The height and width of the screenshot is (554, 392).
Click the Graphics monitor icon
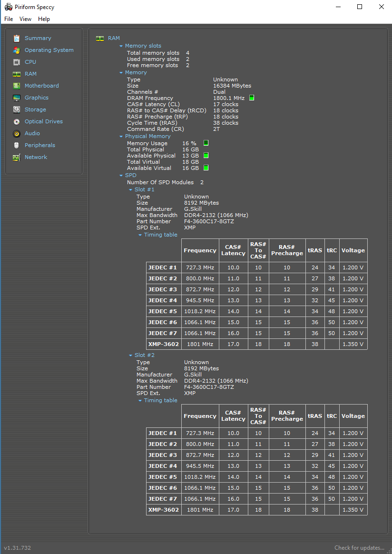[x=17, y=98]
